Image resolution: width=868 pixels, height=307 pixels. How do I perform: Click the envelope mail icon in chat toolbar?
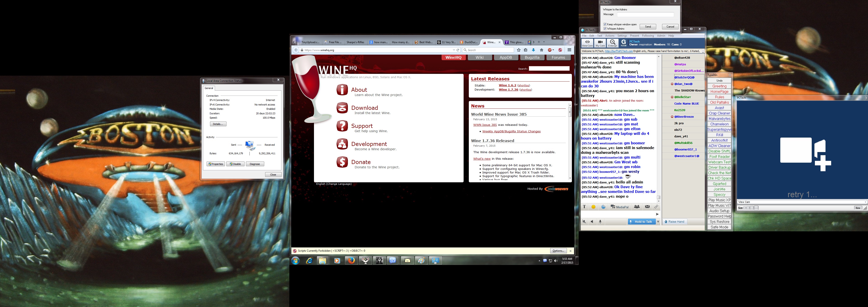click(647, 207)
